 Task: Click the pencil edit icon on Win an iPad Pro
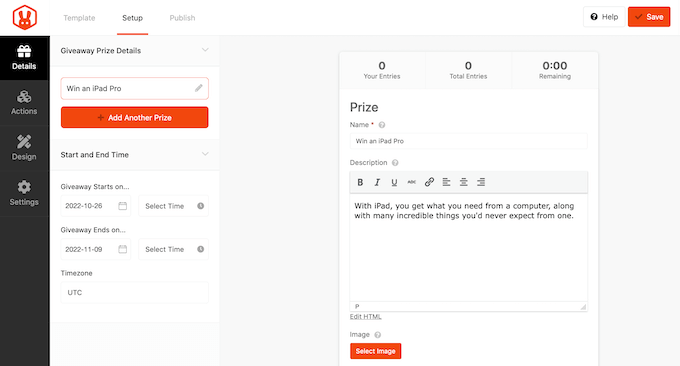click(x=199, y=88)
